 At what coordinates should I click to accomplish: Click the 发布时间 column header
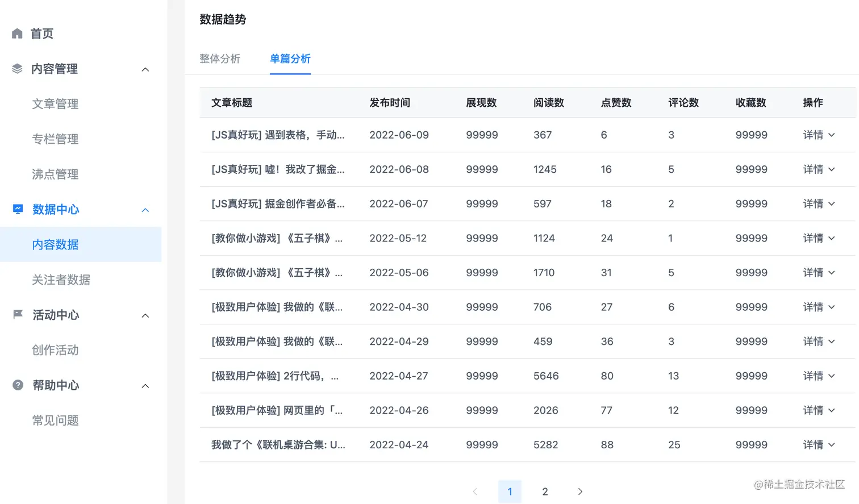[x=390, y=103]
